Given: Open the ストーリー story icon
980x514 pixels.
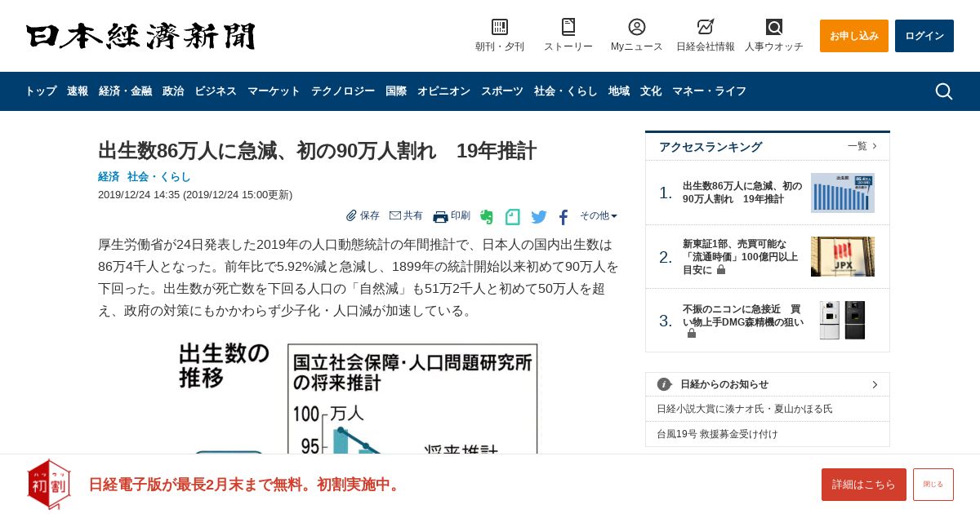Looking at the screenshot, I should [568, 27].
